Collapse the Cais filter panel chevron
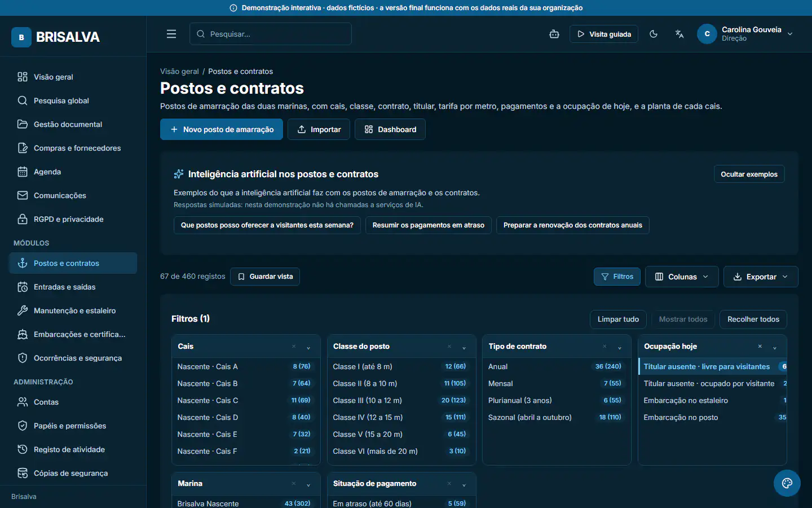 (x=308, y=347)
